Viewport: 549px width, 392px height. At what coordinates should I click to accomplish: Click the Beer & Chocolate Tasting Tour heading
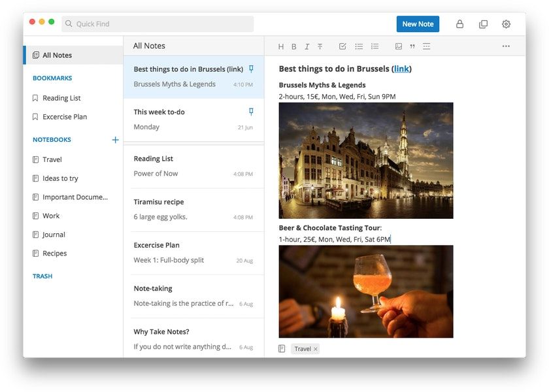(x=330, y=228)
